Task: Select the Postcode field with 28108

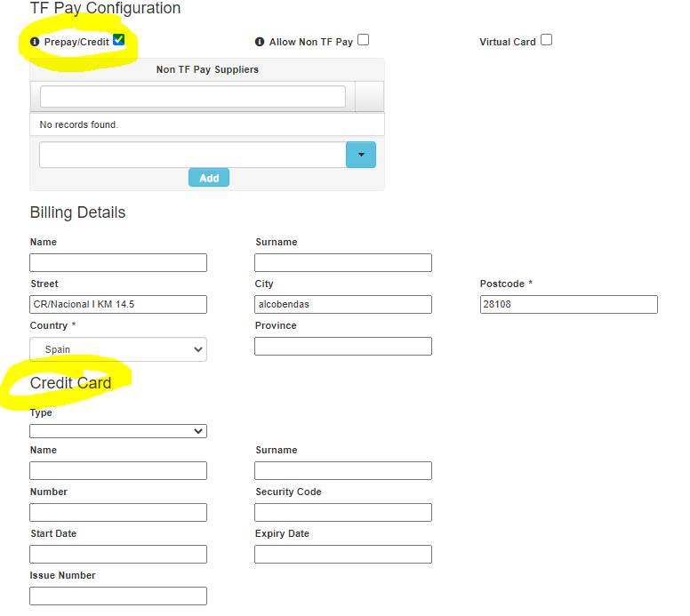Action: coord(568,305)
